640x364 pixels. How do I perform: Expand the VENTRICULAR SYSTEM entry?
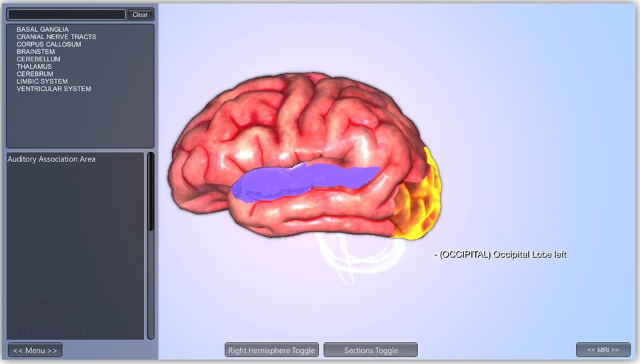pyautogui.click(x=54, y=89)
